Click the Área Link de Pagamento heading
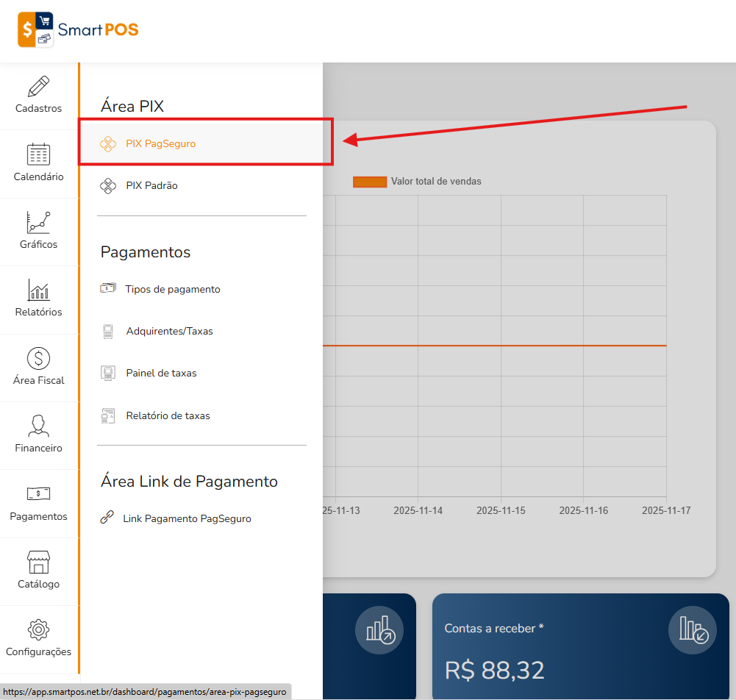The height and width of the screenshot is (700, 736). pyautogui.click(x=189, y=482)
